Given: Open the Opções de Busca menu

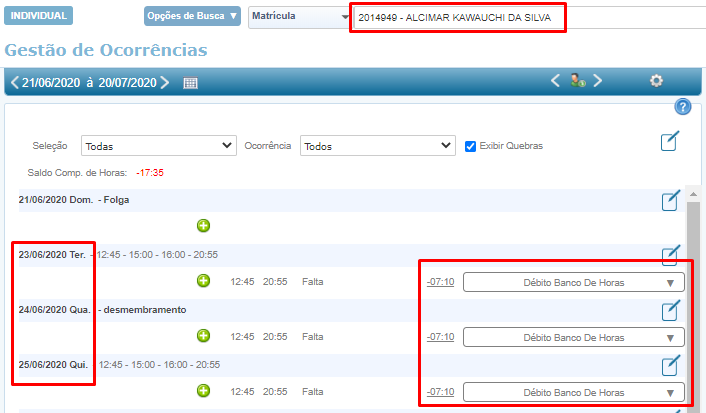Looking at the screenshot, I should 193,17.
